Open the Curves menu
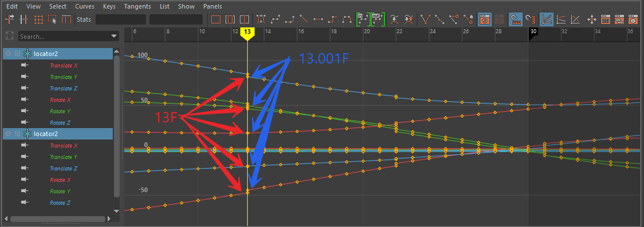 [x=85, y=6]
